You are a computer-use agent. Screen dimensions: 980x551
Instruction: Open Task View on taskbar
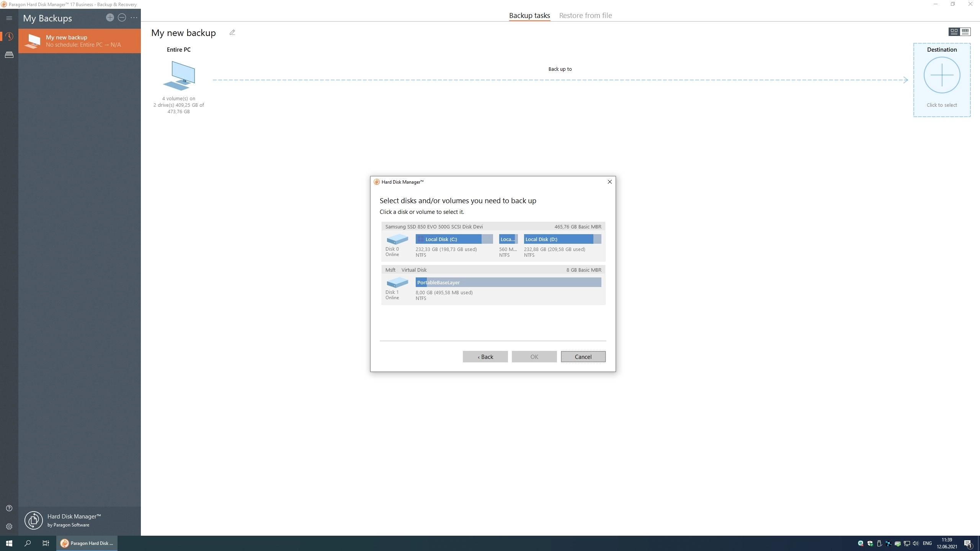coord(46,543)
